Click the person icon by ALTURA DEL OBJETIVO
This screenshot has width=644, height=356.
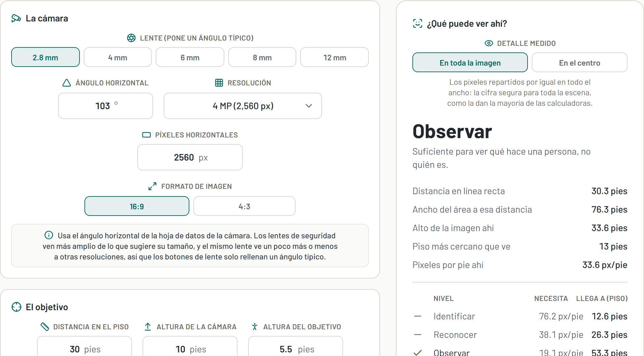tap(254, 327)
